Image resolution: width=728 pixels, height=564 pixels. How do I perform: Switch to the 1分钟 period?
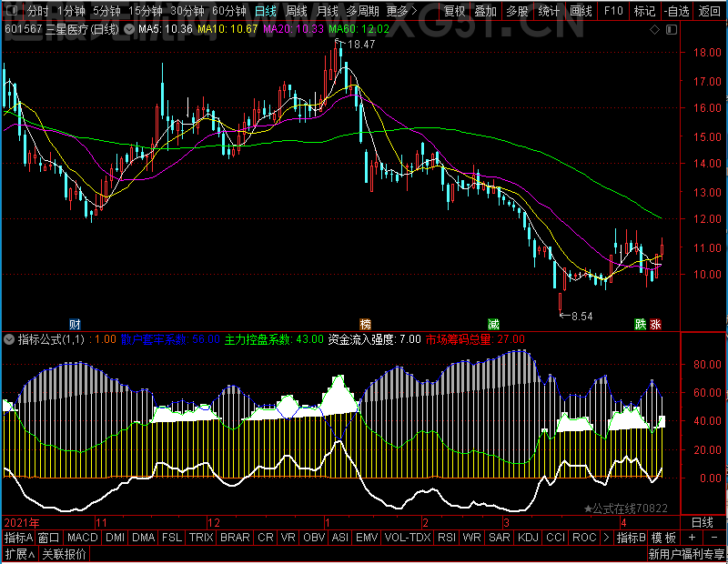pyautogui.click(x=72, y=11)
